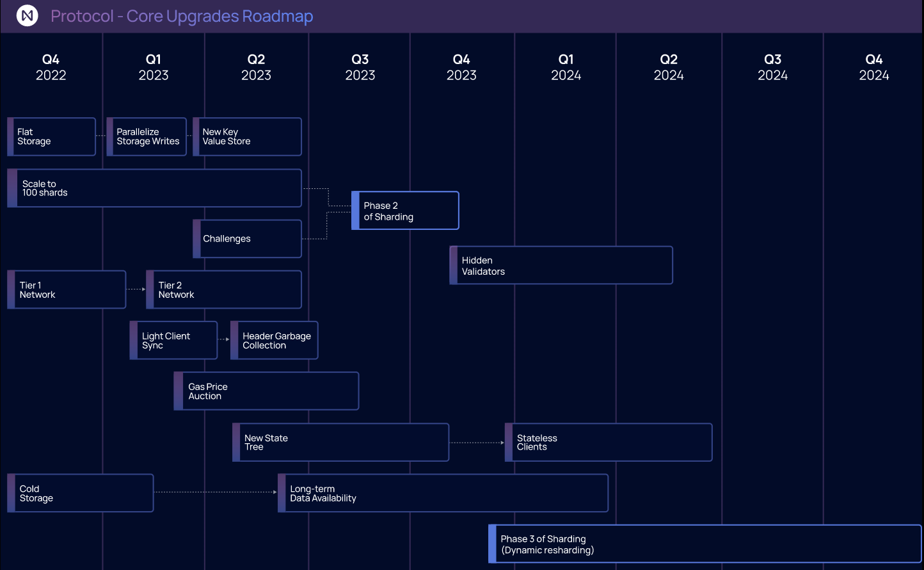The height and width of the screenshot is (570, 924).
Task: Click the Q4 2024 column header
Action: pos(874,67)
